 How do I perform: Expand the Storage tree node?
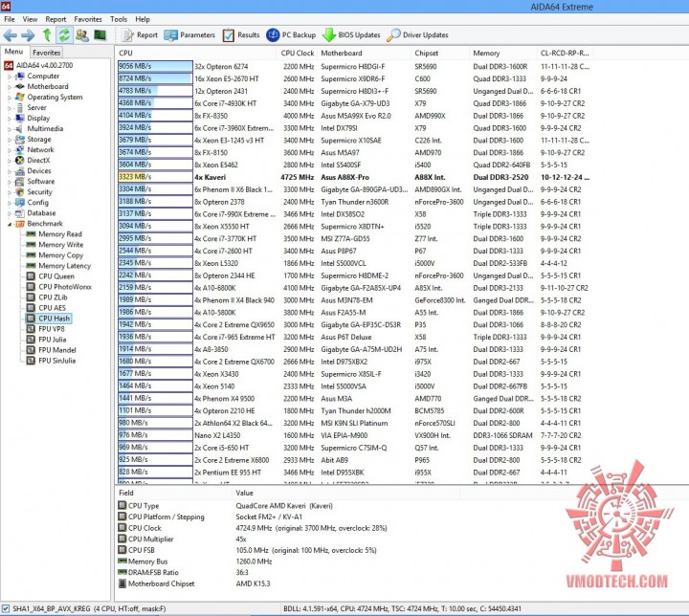coord(10,140)
